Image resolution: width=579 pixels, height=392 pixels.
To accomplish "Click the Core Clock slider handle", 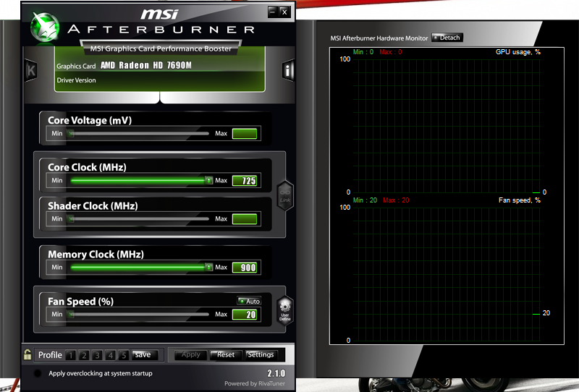I will (209, 181).
